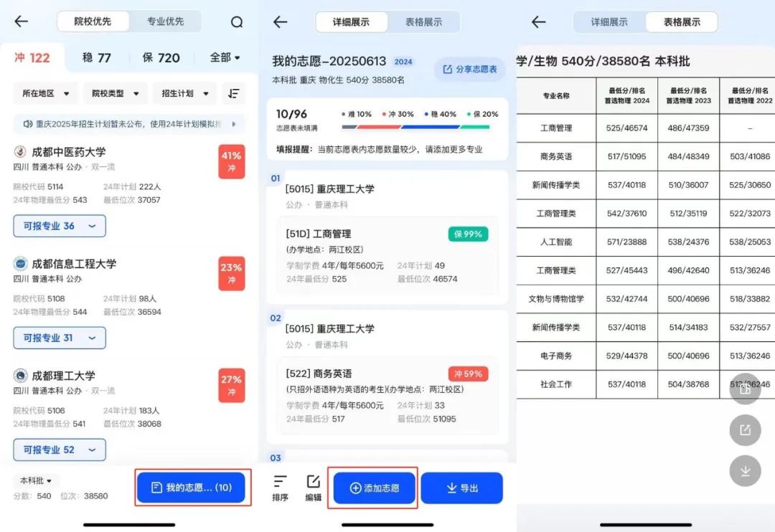
Task: Select 详细展示 view on the volunteer list screen
Action: 351,22
